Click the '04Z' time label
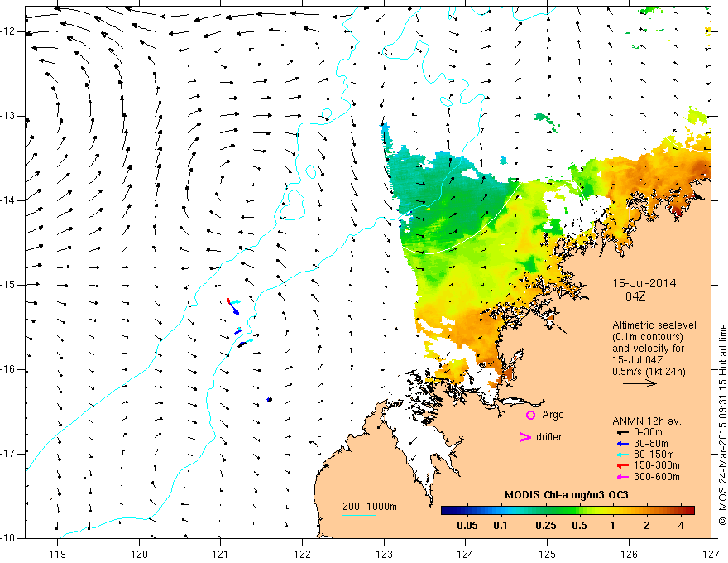The width and height of the screenshot is (728, 563). (635, 296)
